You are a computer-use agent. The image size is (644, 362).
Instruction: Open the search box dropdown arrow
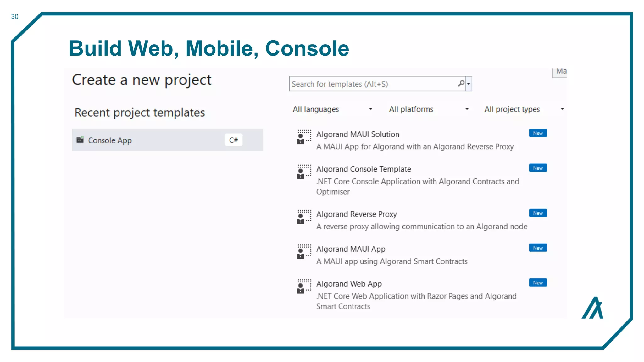(x=469, y=84)
